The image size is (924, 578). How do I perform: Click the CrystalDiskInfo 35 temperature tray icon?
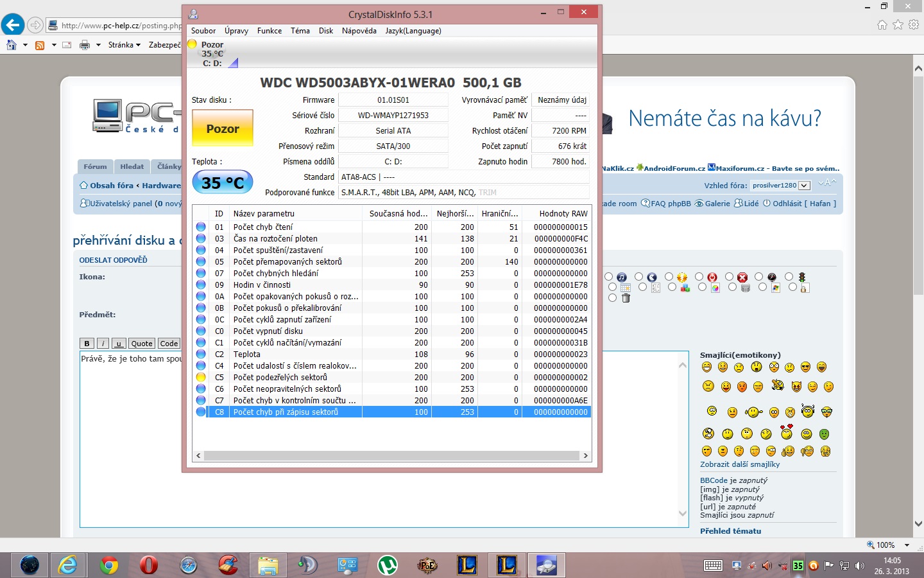coord(798,566)
